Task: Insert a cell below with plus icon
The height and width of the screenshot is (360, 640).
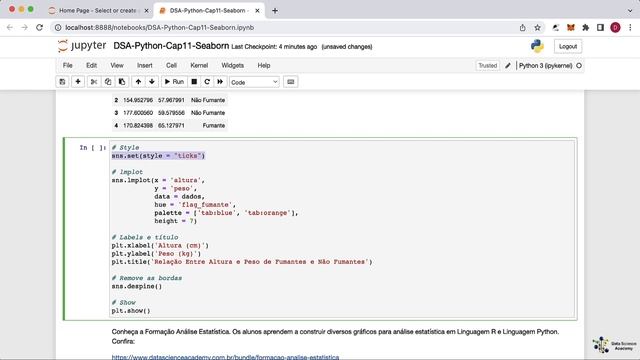Action: tap(78, 82)
